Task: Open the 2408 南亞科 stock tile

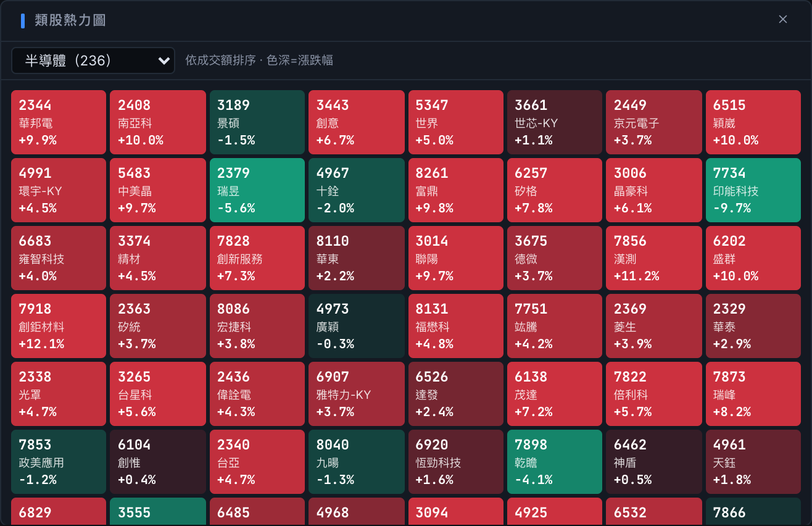Action: point(158,122)
